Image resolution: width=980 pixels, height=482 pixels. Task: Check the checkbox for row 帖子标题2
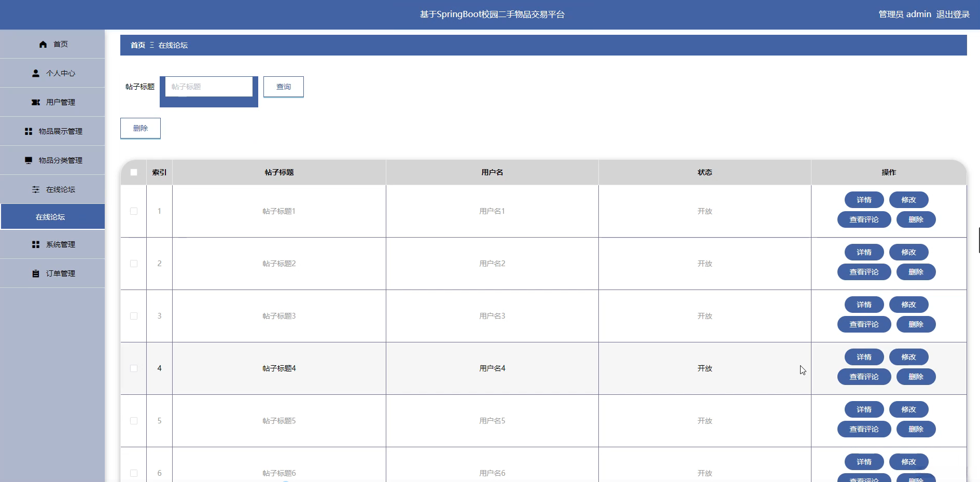click(134, 264)
